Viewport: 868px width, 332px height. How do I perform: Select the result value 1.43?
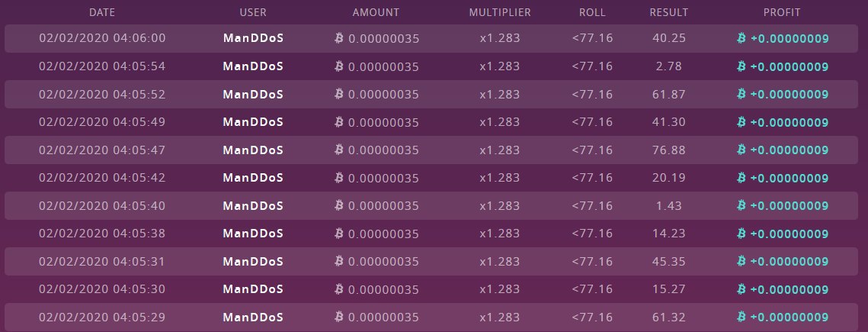[x=668, y=205]
